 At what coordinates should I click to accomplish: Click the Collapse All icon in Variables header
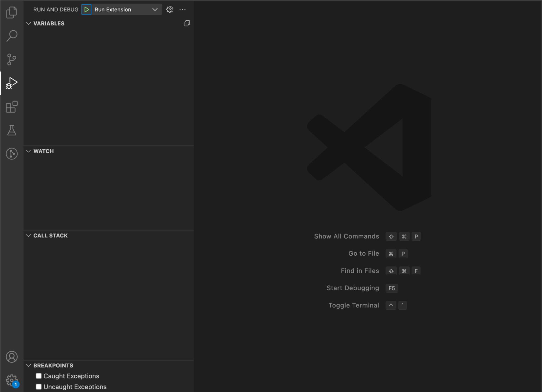tap(187, 23)
